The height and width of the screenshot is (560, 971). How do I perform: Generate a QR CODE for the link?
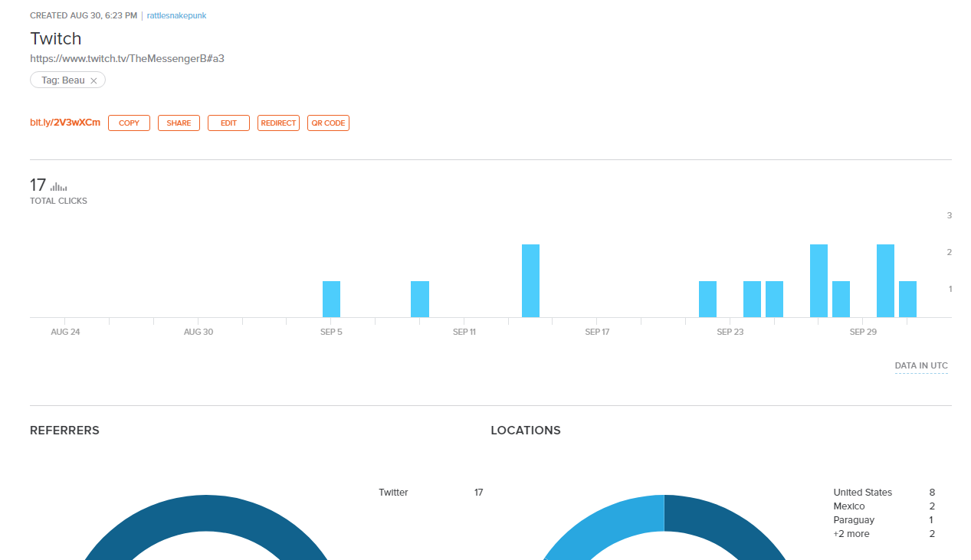328,123
